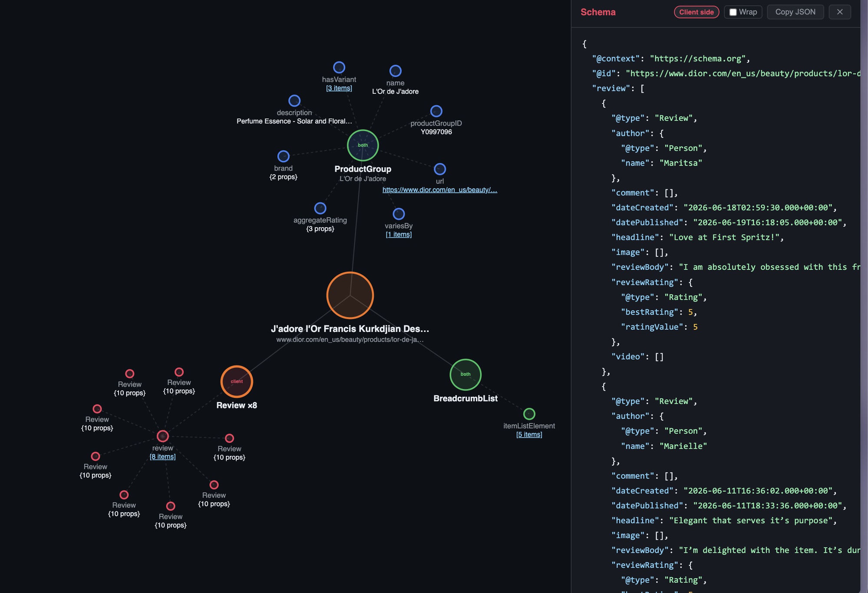Click the "J'adore l'Or Francis Kurkdjian Des…" title
868x593 pixels.
pyautogui.click(x=350, y=329)
